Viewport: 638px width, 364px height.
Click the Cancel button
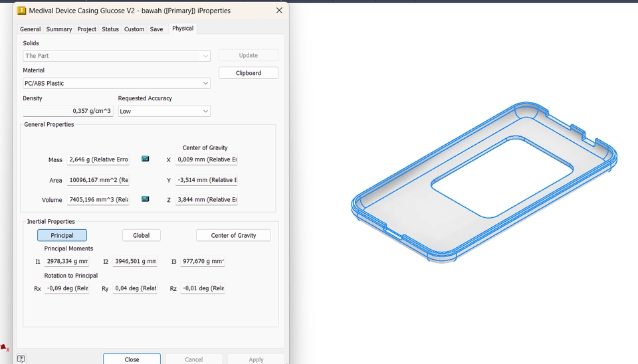[193, 359]
